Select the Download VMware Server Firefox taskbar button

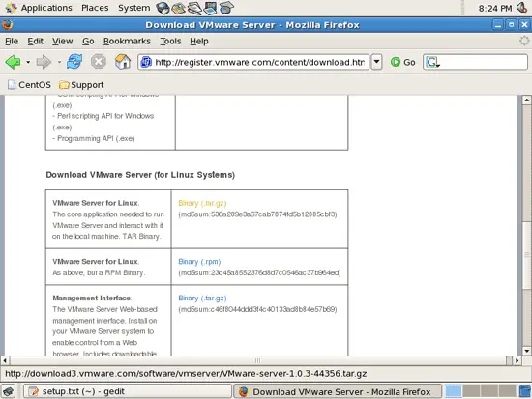(x=338, y=391)
